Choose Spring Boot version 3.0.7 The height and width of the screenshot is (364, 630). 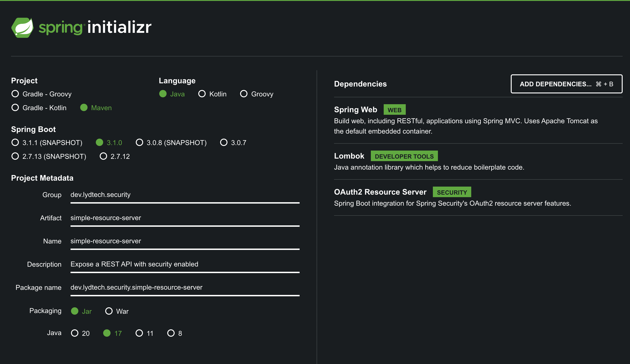click(x=233, y=143)
